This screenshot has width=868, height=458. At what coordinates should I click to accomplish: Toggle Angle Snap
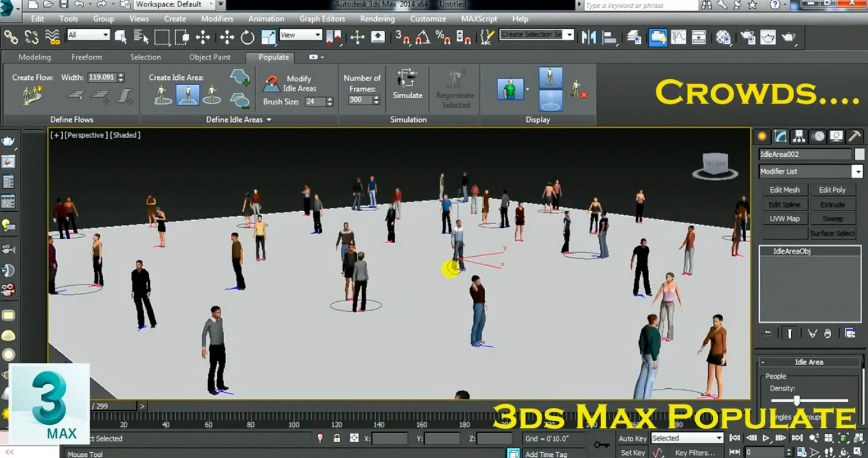point(422,37)
